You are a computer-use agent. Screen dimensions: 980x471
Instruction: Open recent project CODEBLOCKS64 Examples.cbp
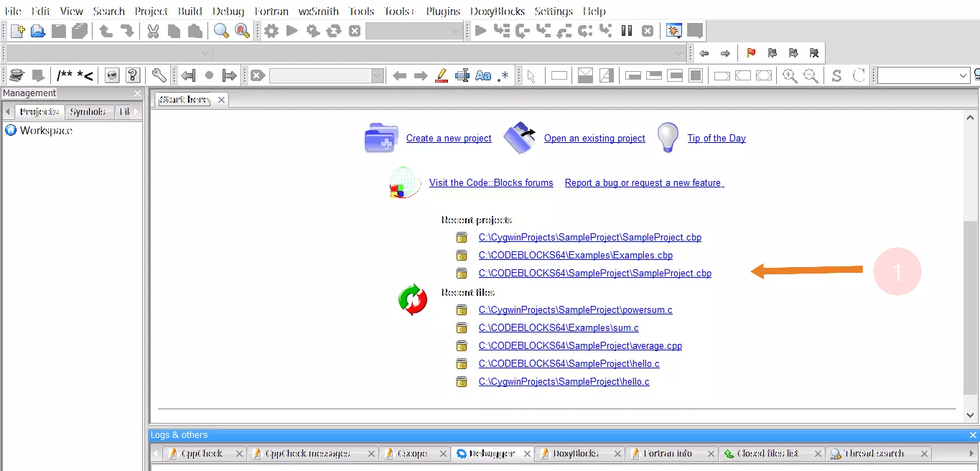coord(575,255)
